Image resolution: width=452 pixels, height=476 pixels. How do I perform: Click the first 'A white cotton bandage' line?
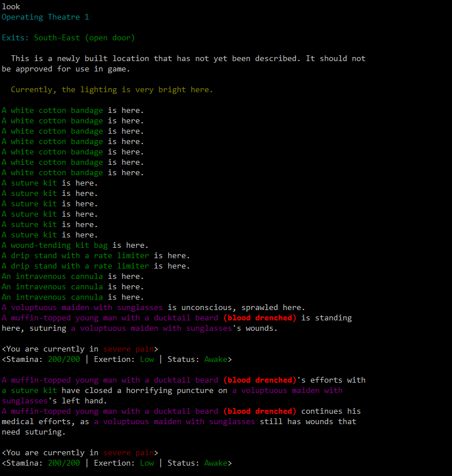coord(73,111)
